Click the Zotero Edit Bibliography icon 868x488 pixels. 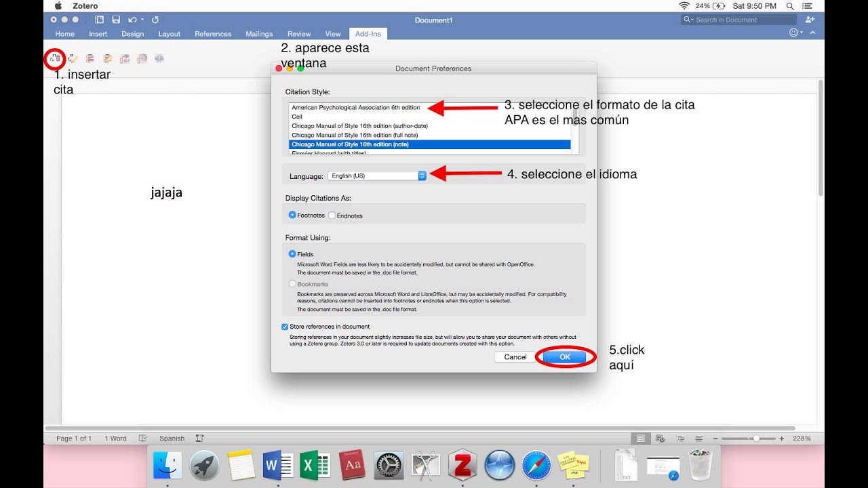107,59
